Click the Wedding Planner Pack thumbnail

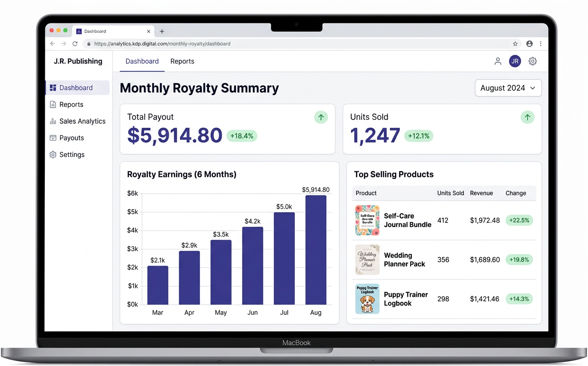pos(367,260)
